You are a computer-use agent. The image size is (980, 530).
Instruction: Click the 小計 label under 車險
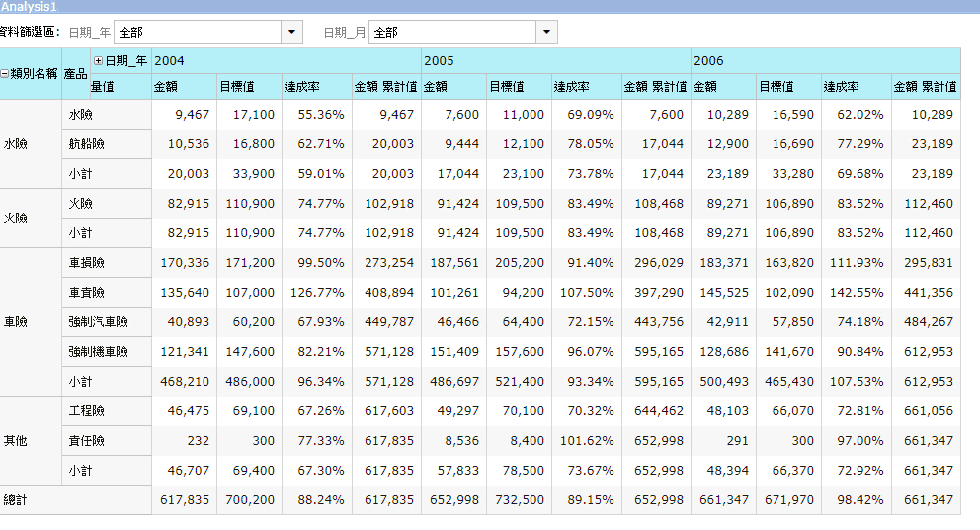coord(107,381)
